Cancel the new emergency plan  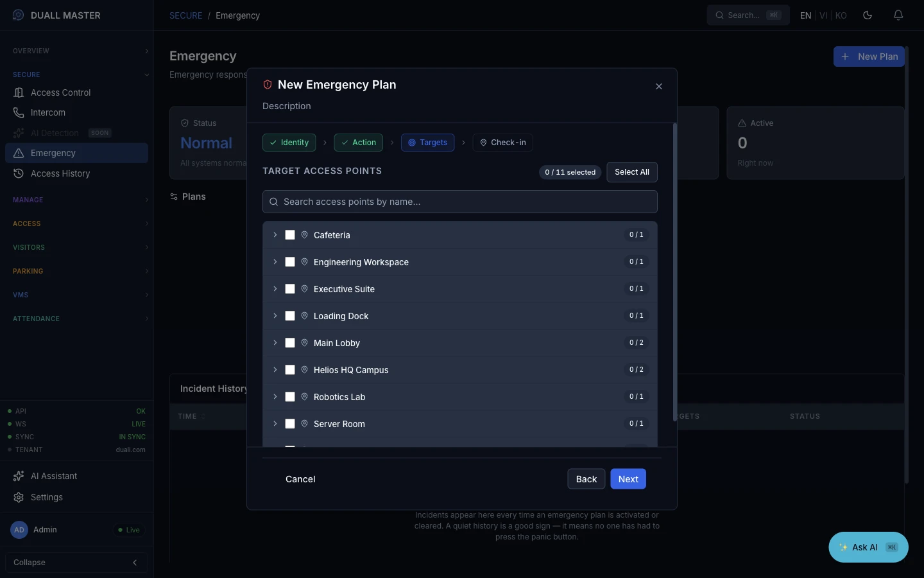pos(300,479)
